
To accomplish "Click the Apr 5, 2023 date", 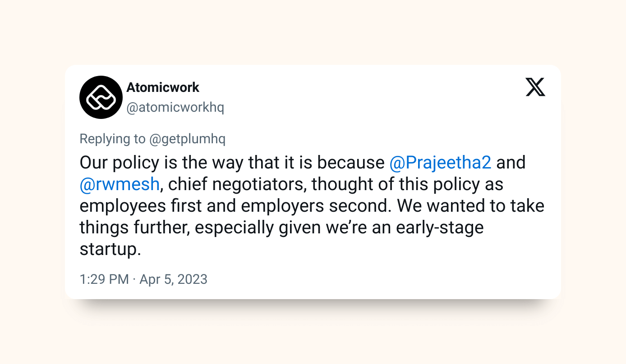I will [x=173, y=279].
